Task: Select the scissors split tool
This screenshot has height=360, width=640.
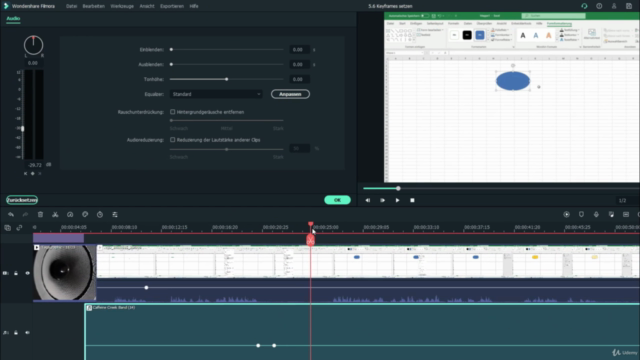Action: pos(55,214)
